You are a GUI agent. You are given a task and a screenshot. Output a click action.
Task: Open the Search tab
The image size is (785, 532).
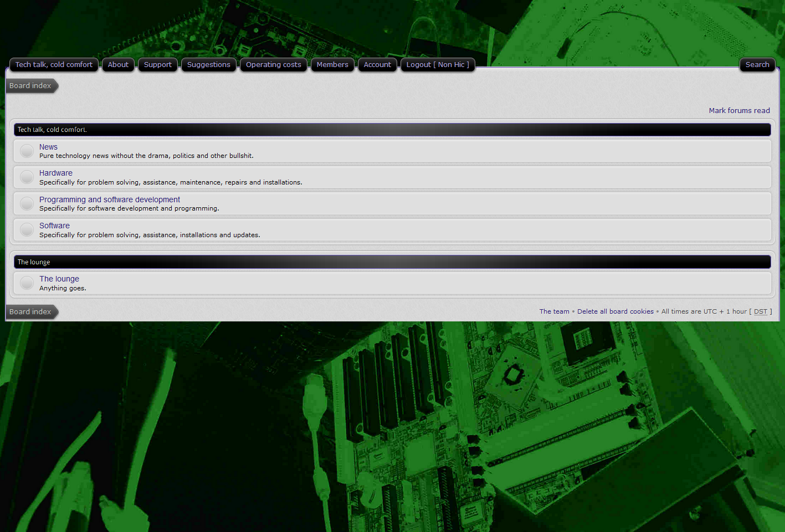coord(757,65)
